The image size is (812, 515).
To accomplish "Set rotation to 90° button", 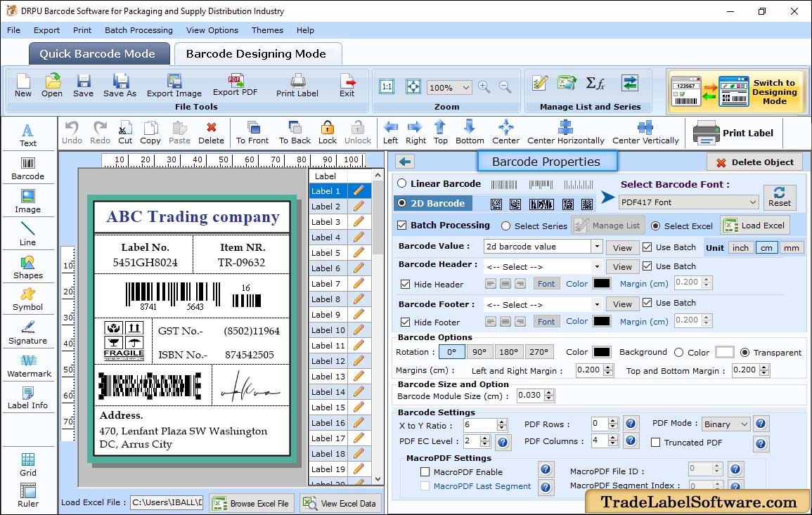I will click(479, 352).
